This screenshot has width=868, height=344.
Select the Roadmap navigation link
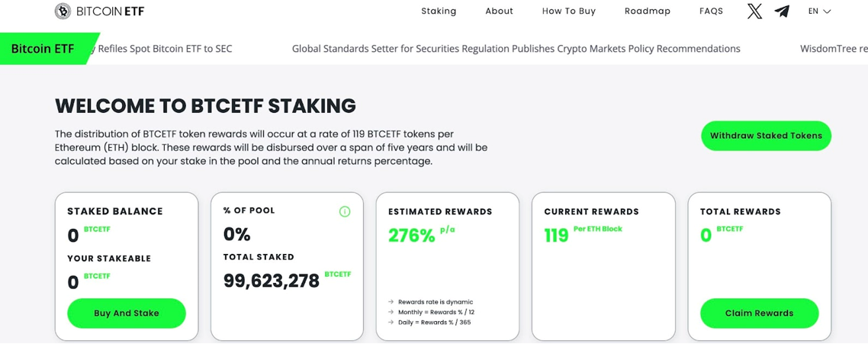click(x=647, y=11)
